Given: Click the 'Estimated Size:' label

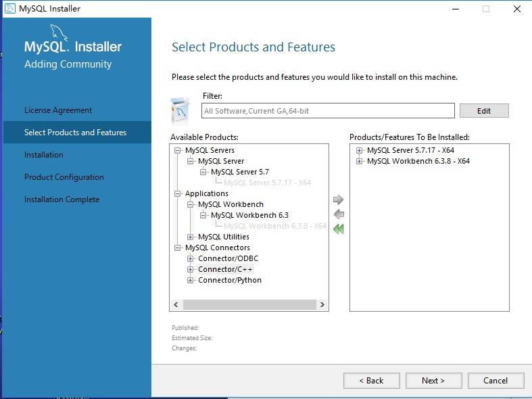Looking at the screenshot, I should point(192,338).
